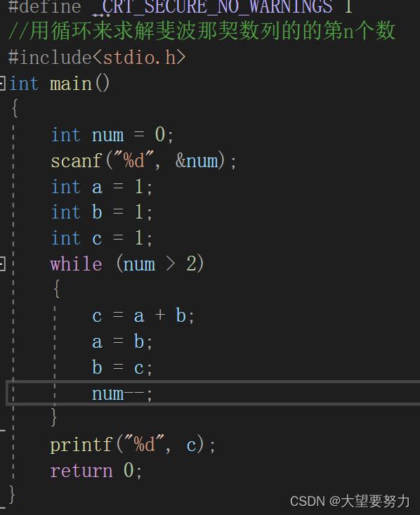Click the printf("%d", c); statement
The width and height of the screenshot is (420, 515).
(x=133, y=445)
